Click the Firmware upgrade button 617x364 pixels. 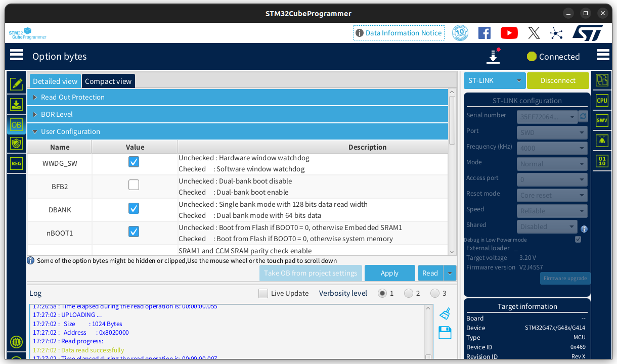coord(565,278)
